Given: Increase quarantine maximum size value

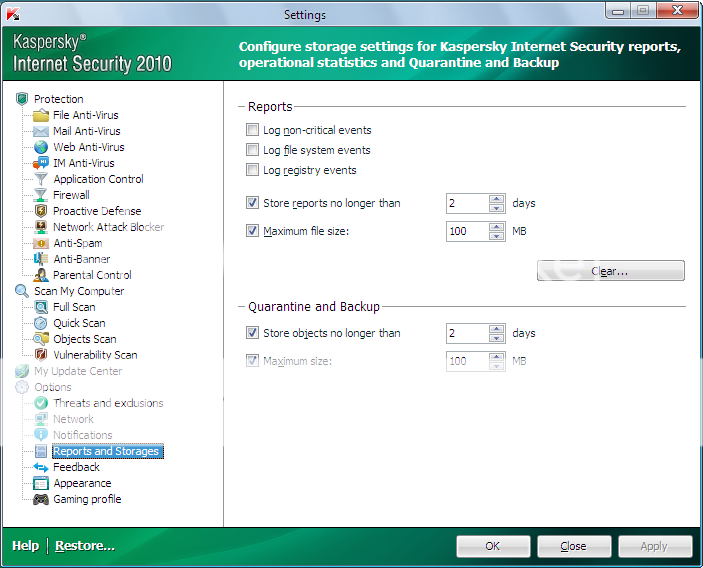Looking at the screenshot, I should pos(496,356).
